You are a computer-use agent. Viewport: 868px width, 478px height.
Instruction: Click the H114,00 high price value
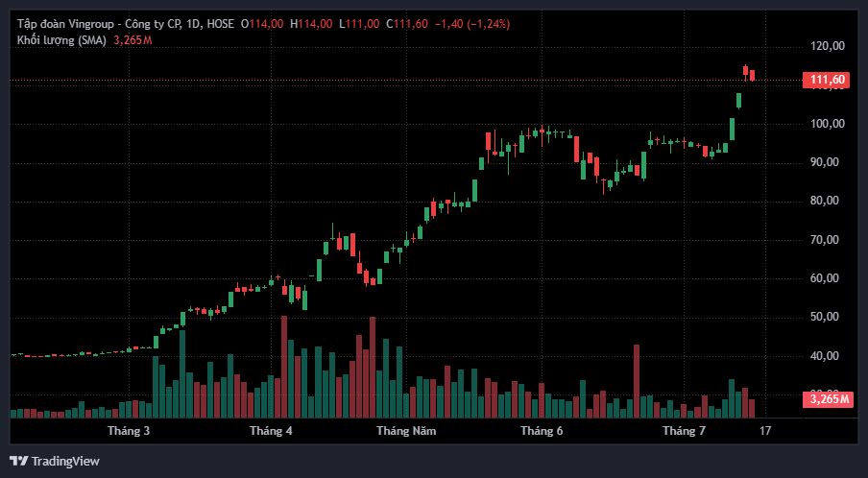tap(311, 24)
